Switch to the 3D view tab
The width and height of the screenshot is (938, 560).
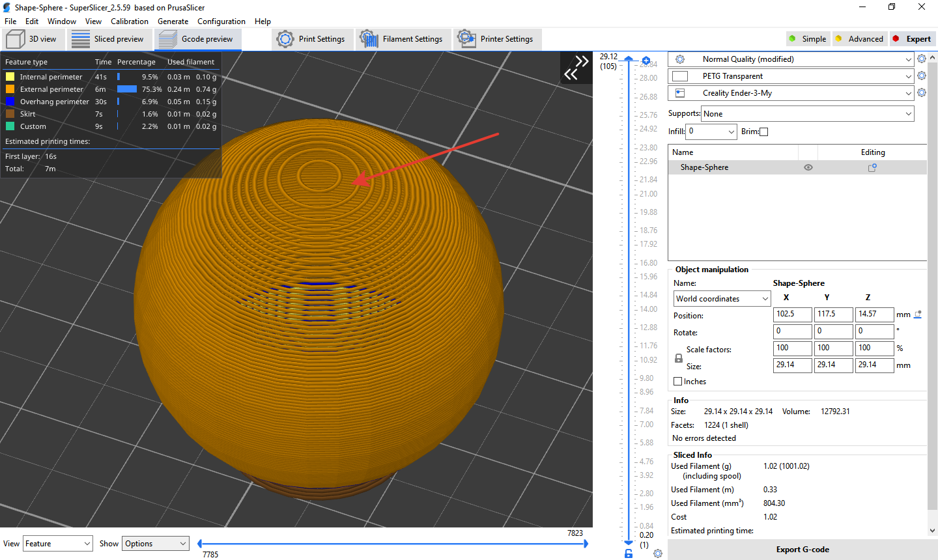coord(33,39)
